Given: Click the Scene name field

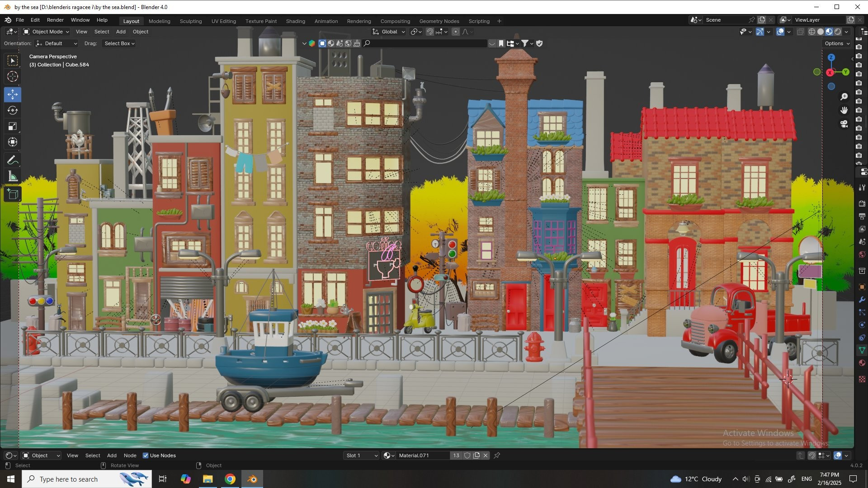Looking at the screenshot, I should click(725, 20).
